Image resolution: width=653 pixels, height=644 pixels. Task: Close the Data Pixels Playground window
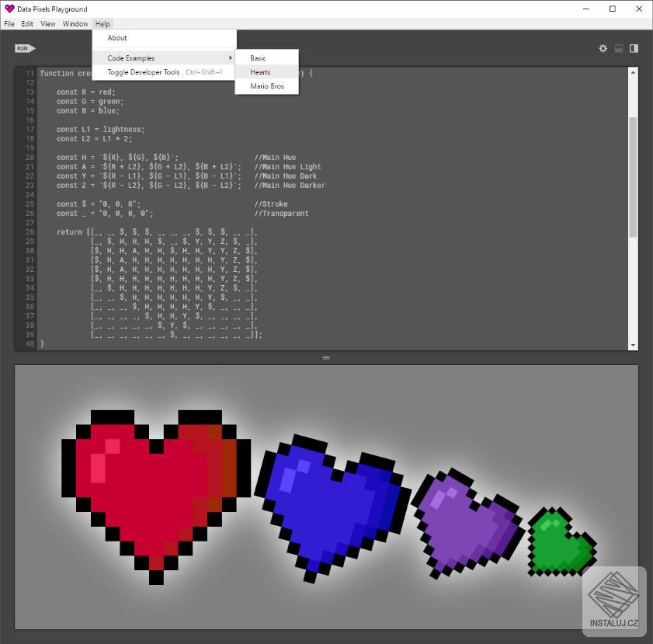[639, 9]
